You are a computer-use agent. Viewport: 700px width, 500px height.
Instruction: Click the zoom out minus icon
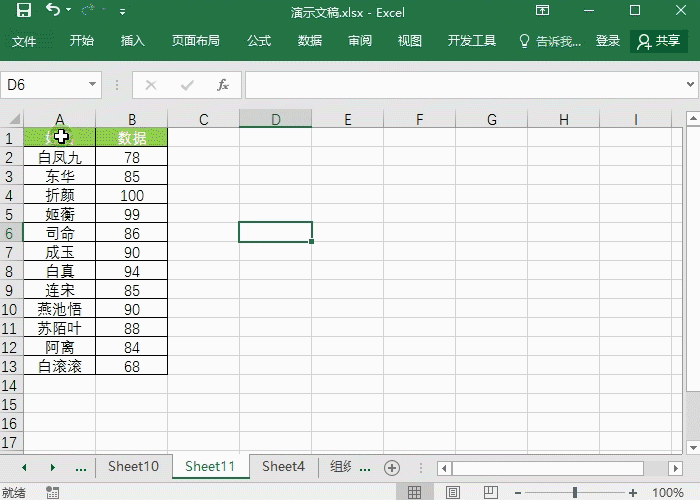pyautogui.click(x=519, y=492)
